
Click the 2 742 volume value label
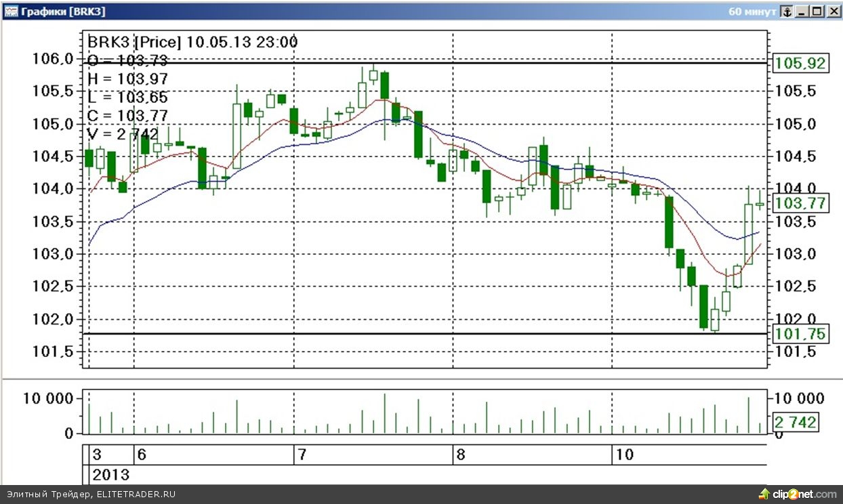[796, 422]
